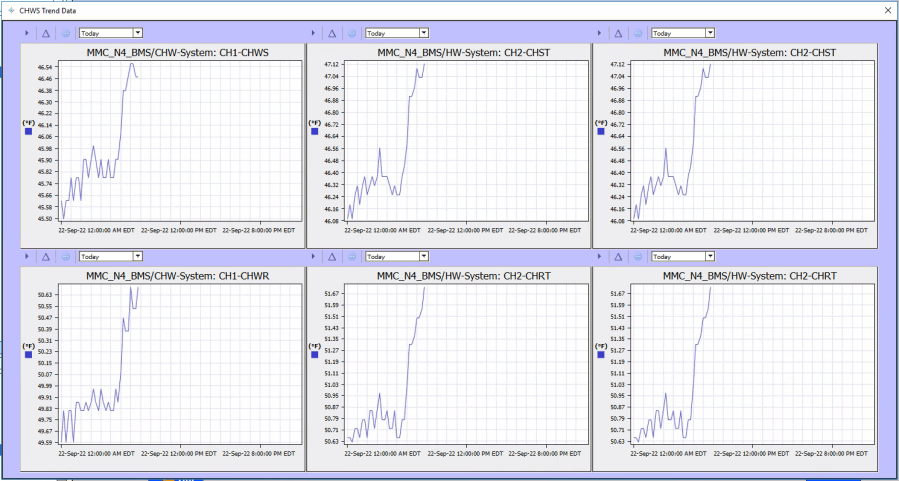Click the blue legend swatch on CH1-CHWR chart

point(28,353)
